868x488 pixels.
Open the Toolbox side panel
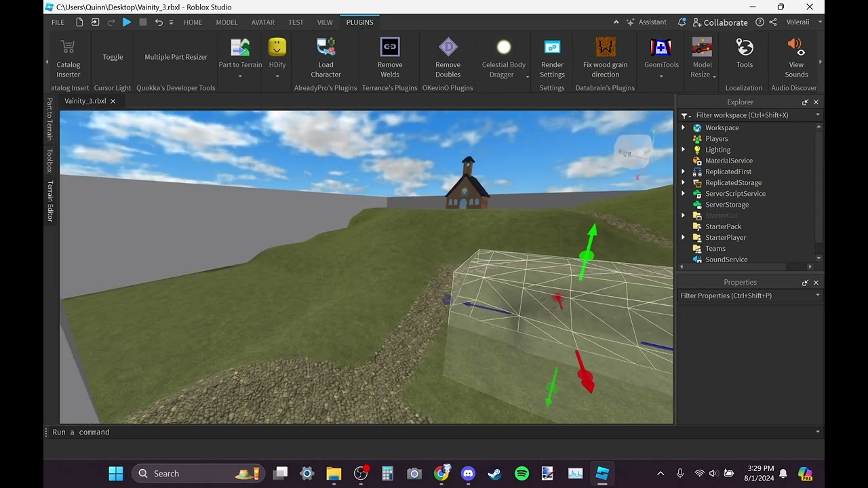coord(50,161)
